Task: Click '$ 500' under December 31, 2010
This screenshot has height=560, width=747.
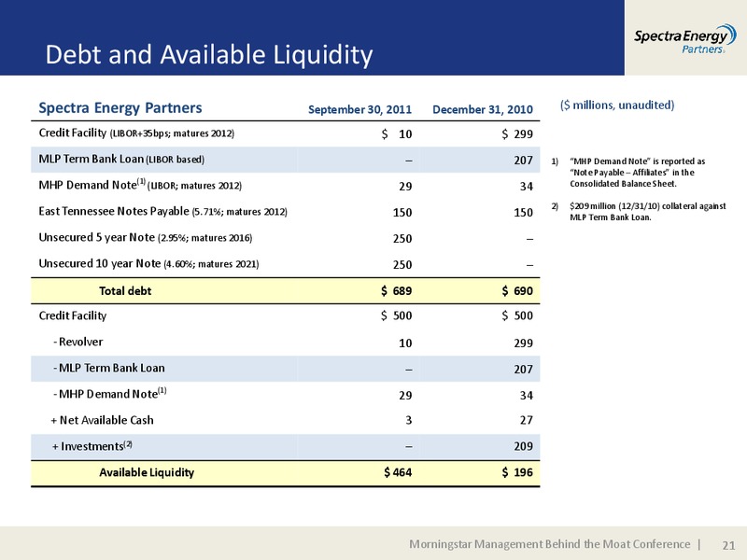Action: (517, 315)
